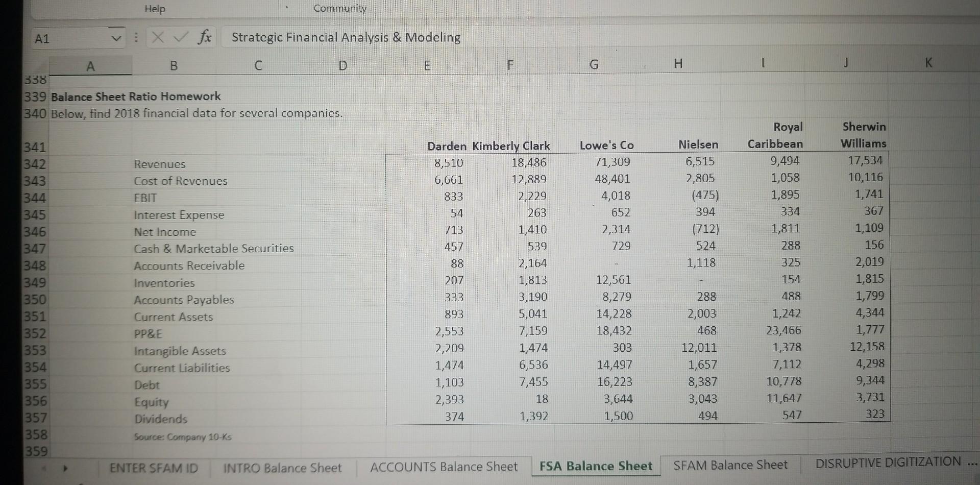Image resolution: width=980 pixels, height=485 pixels.
Task: Click the Dividends row label
Action: (x=161, y=419)
